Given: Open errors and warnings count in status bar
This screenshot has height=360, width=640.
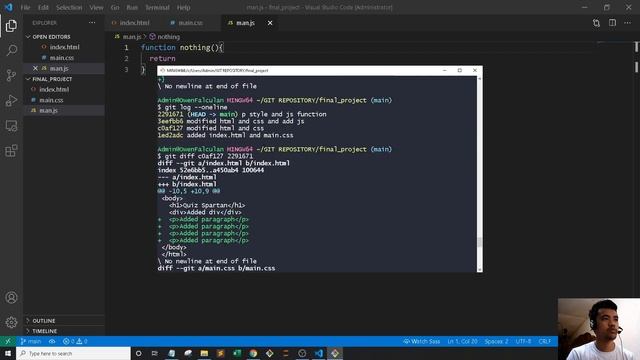Looking at the screenshot, I should 75,341.
